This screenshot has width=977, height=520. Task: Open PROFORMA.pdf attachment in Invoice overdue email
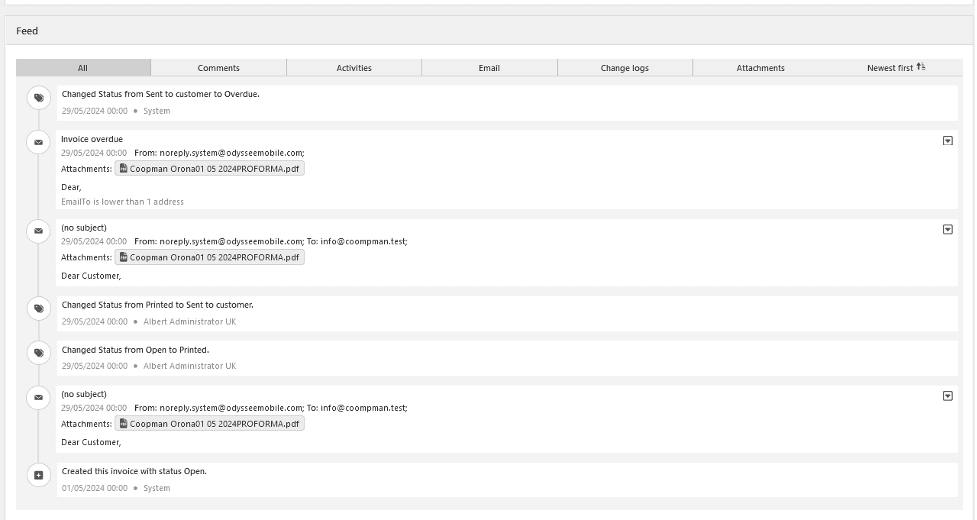point(209,169)
